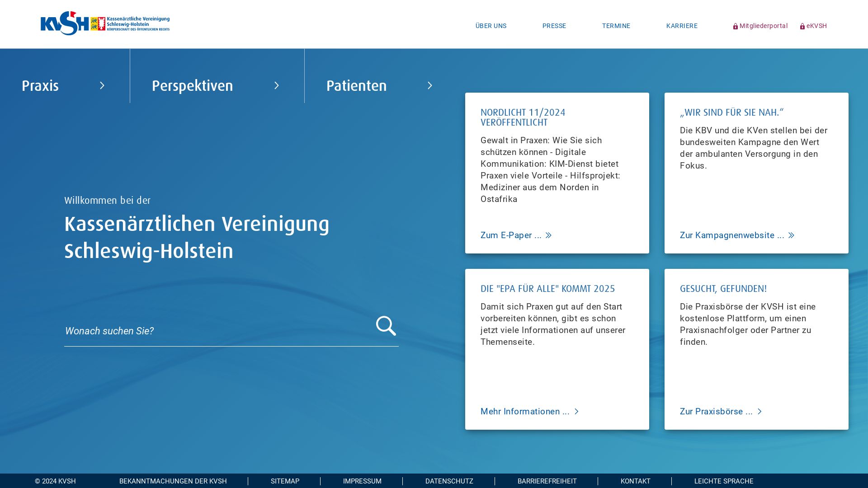This screenshot has width=868, height=488.
Task: Open the Impressum footer link
Action: click(x=362, y=481)
